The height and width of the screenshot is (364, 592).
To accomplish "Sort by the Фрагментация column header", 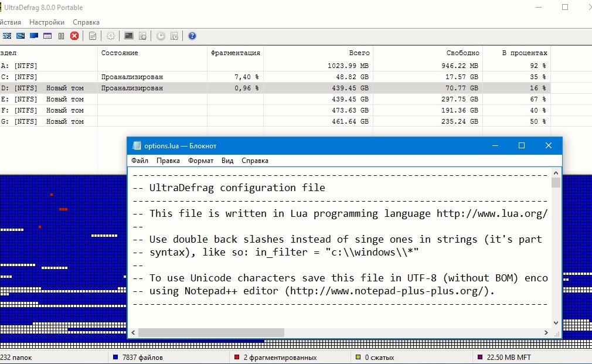I will (235, 53).
